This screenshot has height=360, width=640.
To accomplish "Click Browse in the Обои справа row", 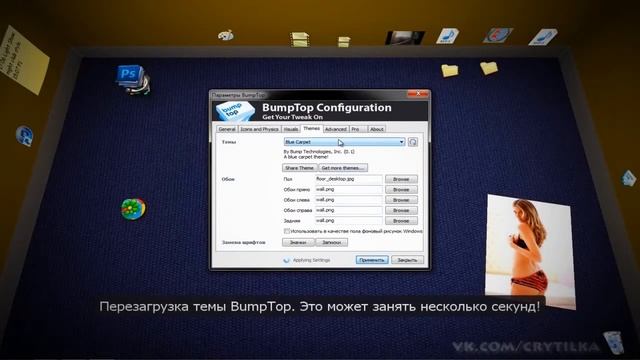I will tap(401, 211).
